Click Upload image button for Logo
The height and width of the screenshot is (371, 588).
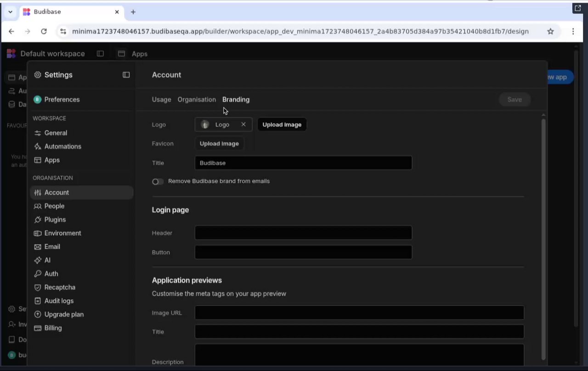[282, 124]
